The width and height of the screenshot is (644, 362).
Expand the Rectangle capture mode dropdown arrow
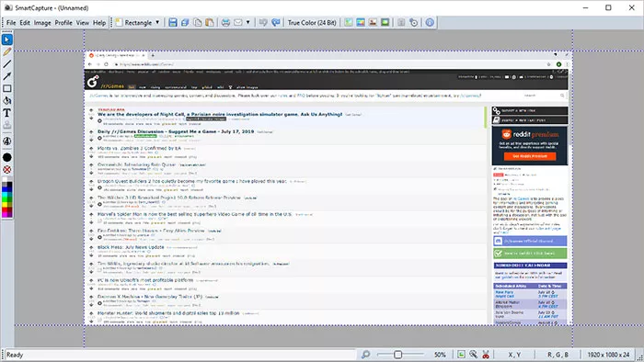157,23
